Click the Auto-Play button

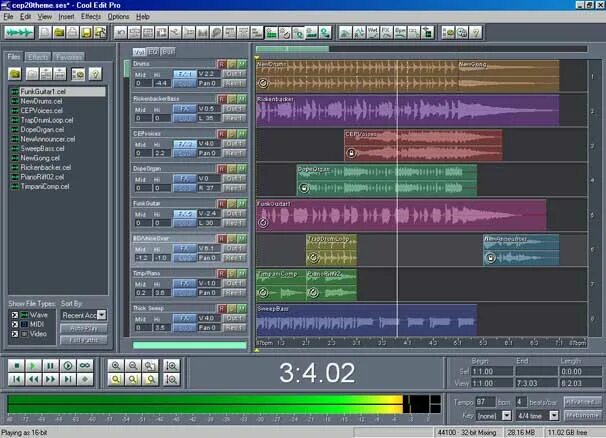pyautogui.click(x=84, y=329)
